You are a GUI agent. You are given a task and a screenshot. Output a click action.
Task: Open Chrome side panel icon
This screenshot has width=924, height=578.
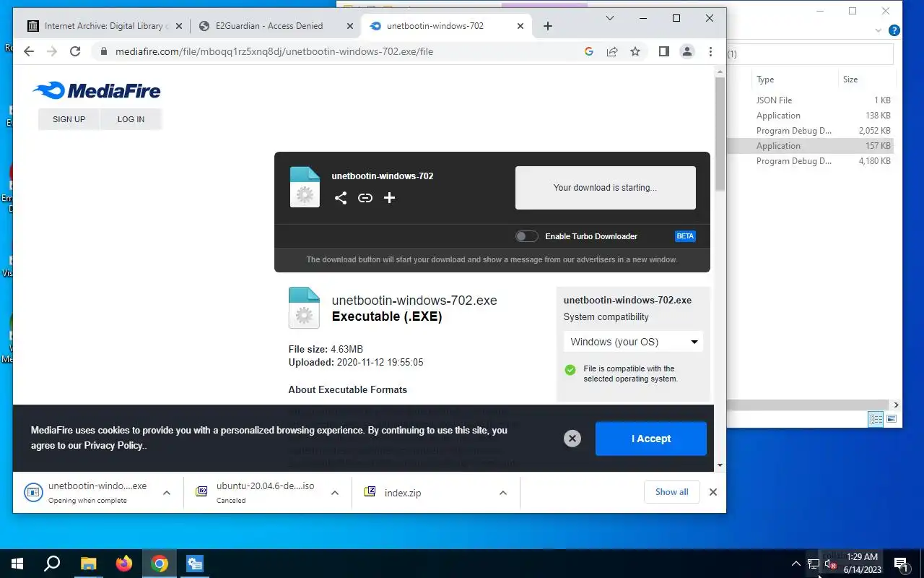point(664,51)
